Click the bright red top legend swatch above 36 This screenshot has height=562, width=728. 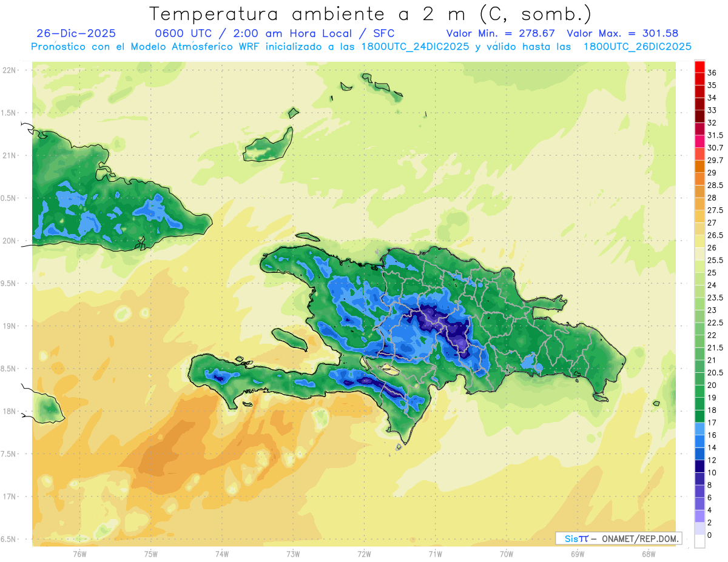click(699, 67)
